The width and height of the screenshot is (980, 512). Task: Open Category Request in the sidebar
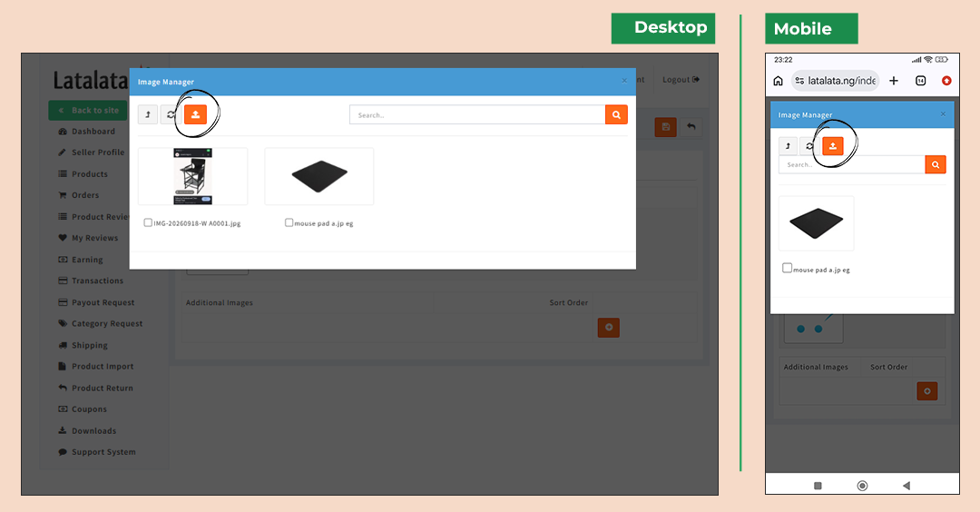[x=107, y=324]
